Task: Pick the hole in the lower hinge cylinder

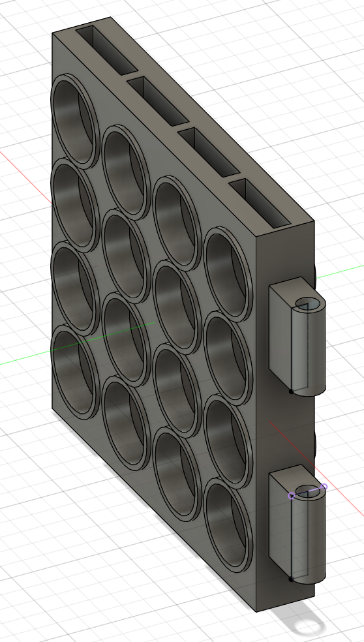Action: [309, 492]
